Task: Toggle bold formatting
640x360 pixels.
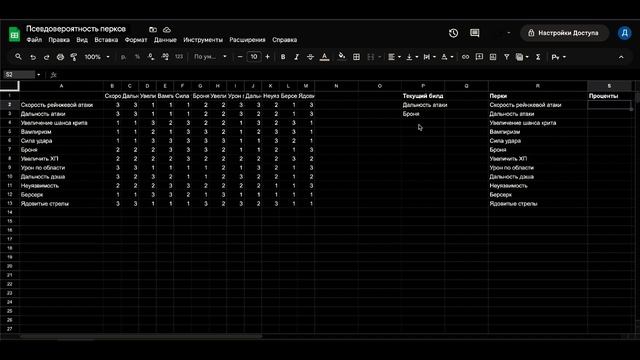Action: pos(283,57)
